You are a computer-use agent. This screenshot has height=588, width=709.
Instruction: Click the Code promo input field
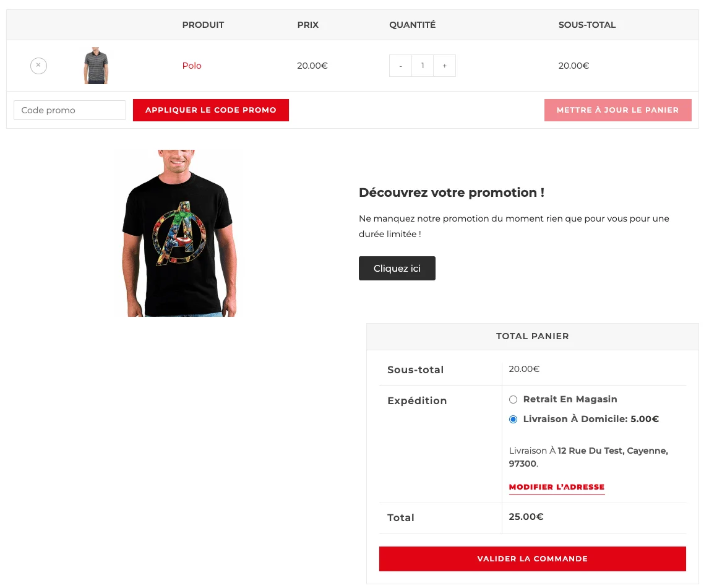point(70,110)
